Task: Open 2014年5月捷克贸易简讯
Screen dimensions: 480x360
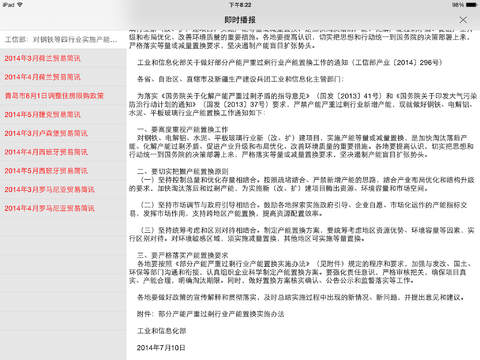Action: pyautogui.click(x=63, y=115)
